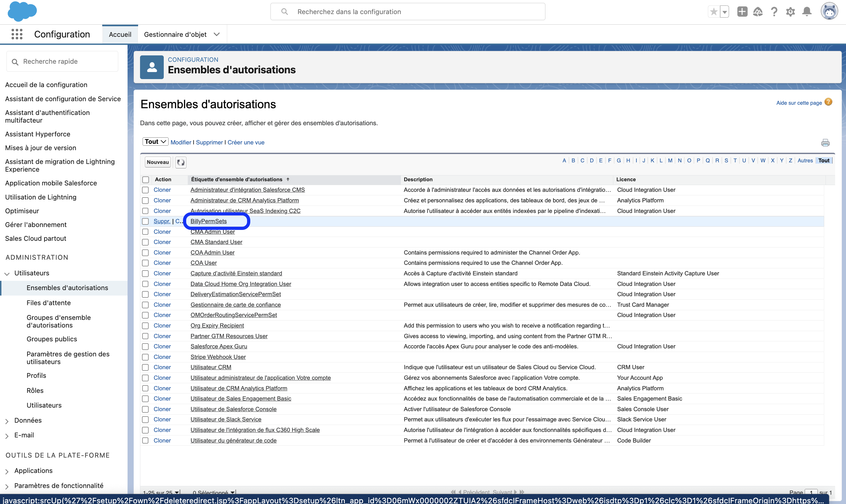Open the setup gear icon
The width and height of the screenshot is (846, 504).
pyautogui.click(x=791, y=12)
